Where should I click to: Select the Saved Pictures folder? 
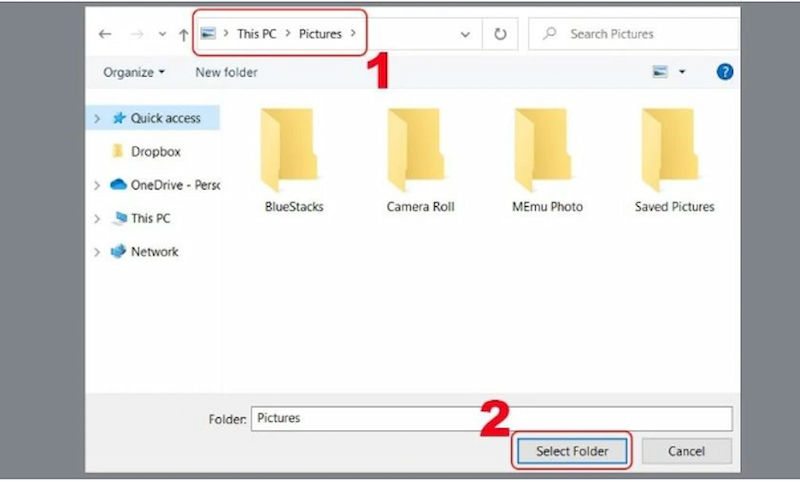[674, 160]
